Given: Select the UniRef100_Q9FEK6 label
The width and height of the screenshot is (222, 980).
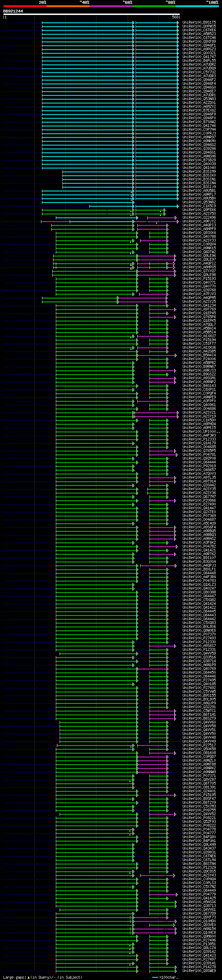Looking at the screenshot, I should pyautogui.click(x=199, y=210).
